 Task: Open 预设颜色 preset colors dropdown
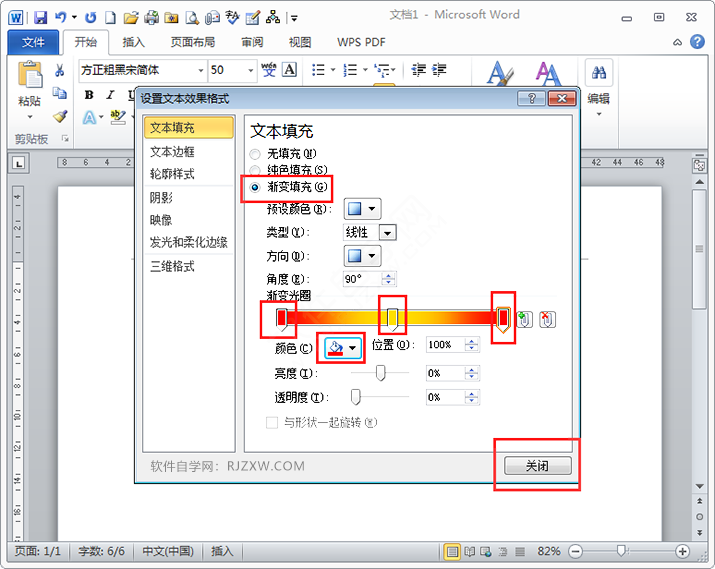362,209
